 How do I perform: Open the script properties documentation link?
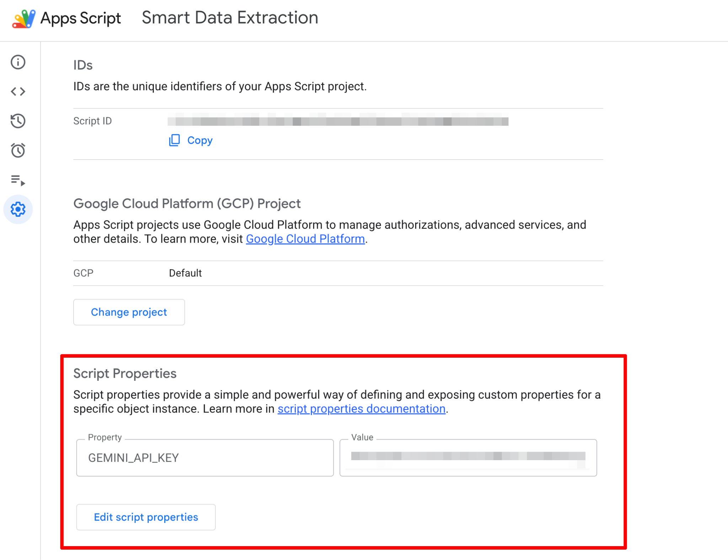click(362, 409)
